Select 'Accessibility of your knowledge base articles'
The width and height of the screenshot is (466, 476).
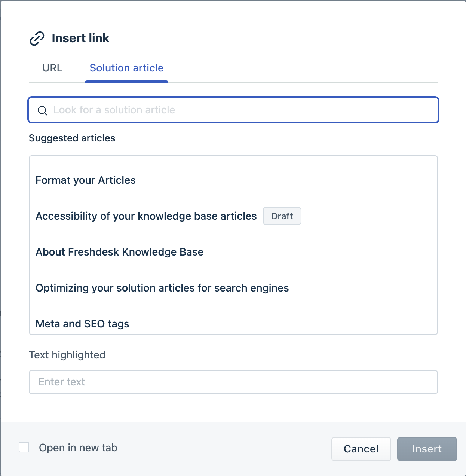(x=146, y=216)
